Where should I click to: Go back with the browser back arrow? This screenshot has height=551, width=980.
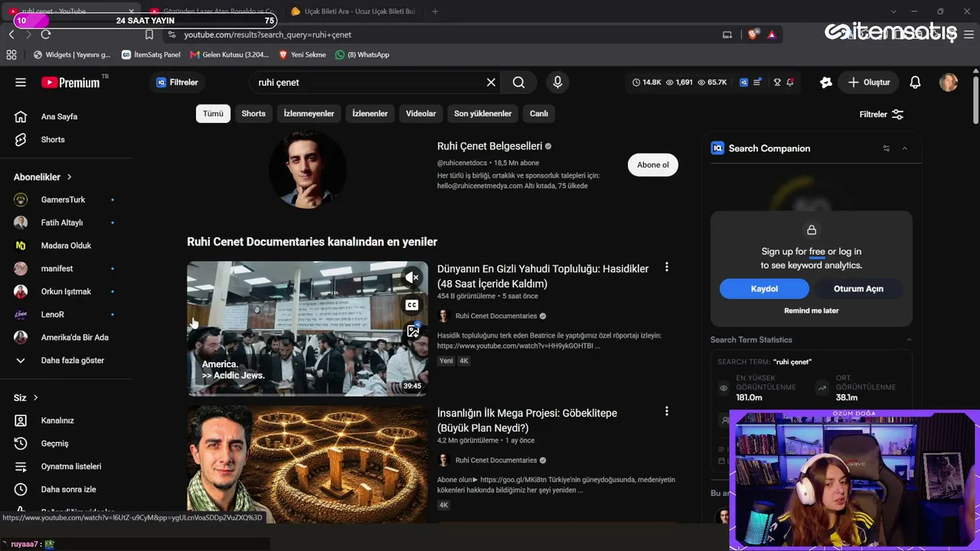tap(11, 34)
